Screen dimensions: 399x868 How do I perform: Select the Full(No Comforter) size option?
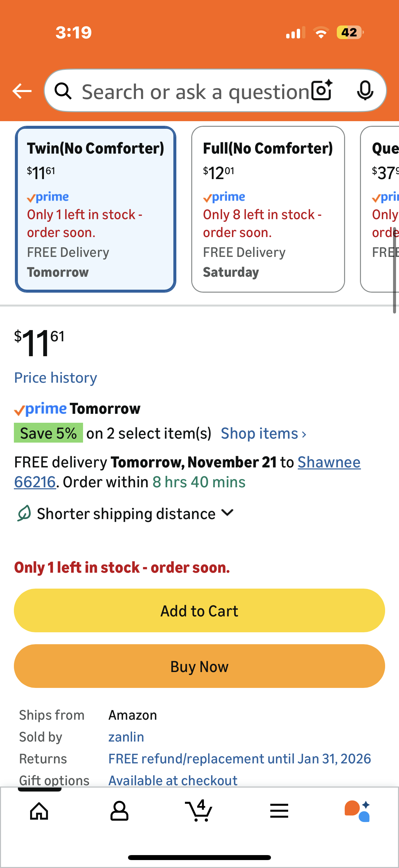point(268,209)
